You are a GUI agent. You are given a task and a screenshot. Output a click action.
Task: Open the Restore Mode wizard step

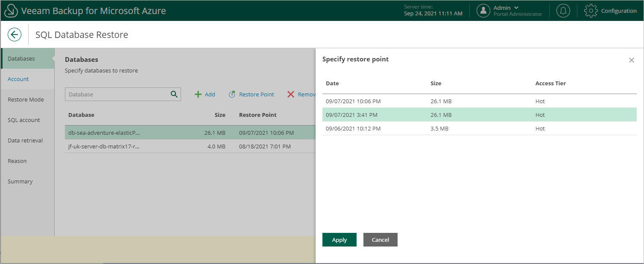tap(27, 99)
